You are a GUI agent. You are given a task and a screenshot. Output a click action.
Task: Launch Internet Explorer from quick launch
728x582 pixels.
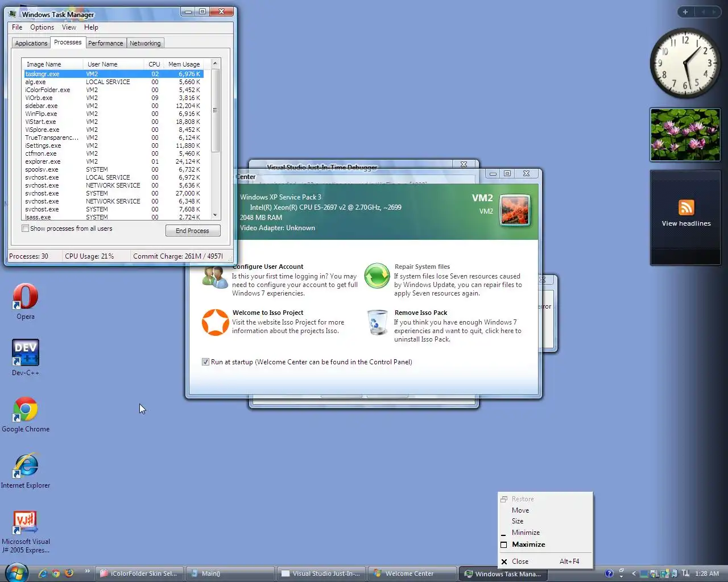click(43, 573)
